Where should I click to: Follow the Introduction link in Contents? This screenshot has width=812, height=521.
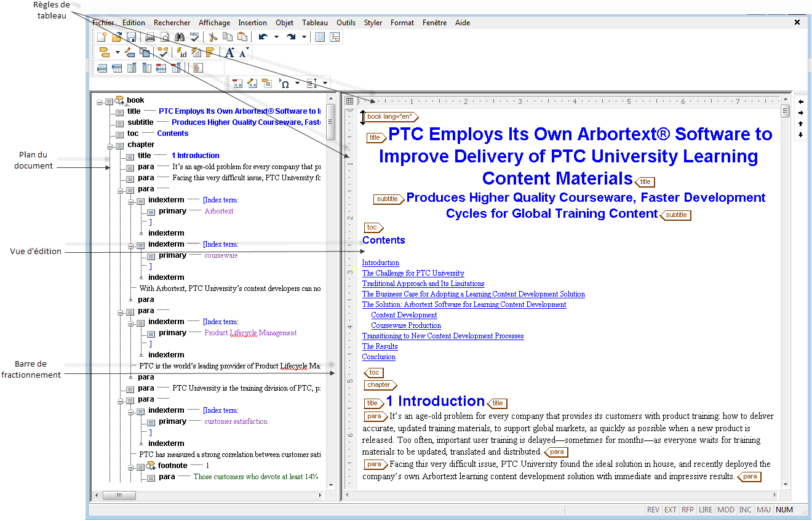[x=381, y=263]
